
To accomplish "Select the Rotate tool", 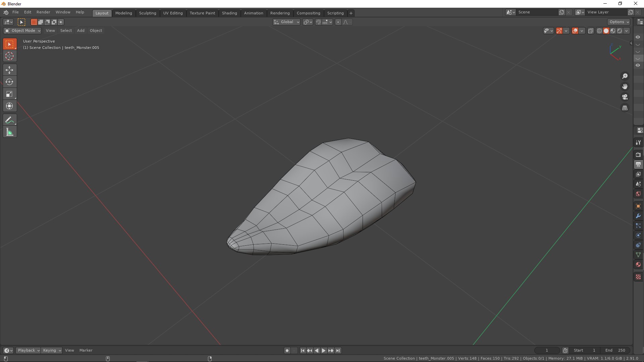I will (x=9, y=82).
